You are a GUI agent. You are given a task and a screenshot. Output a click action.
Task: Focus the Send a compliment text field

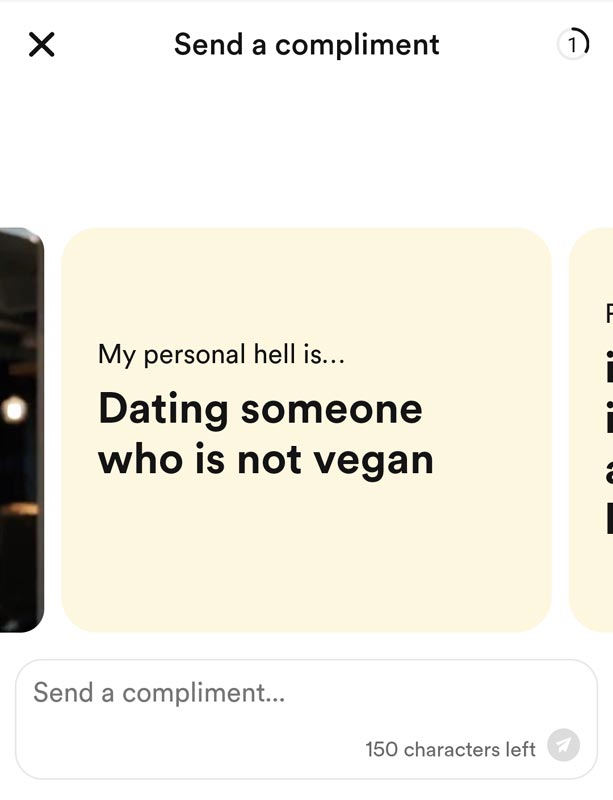pos(306,719)
